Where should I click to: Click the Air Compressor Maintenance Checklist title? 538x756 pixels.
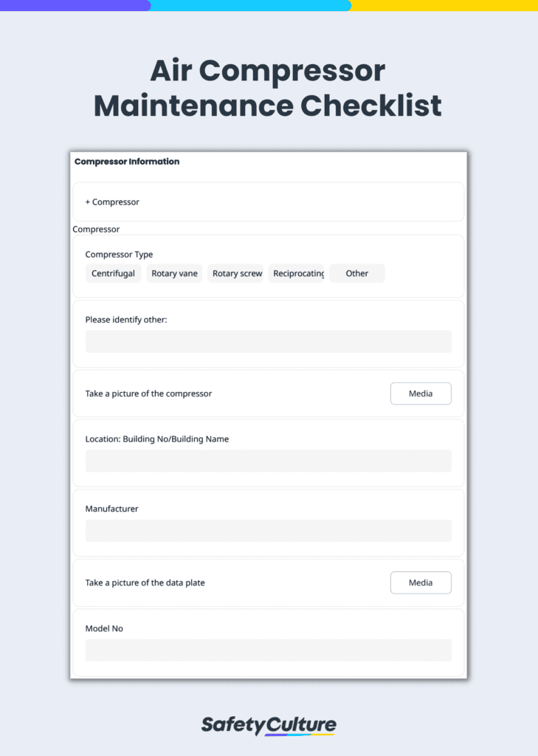point(268,89)
